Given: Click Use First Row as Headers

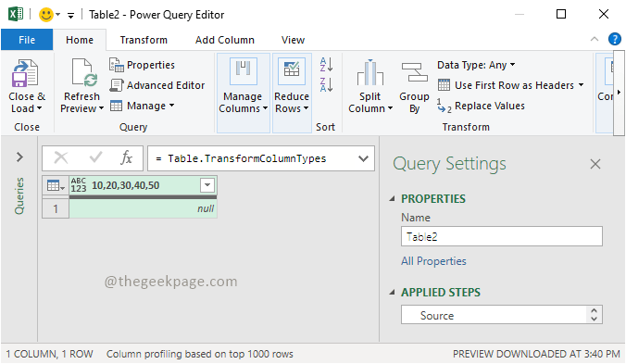Looking at the screenshot, I should tap(506, 85).
